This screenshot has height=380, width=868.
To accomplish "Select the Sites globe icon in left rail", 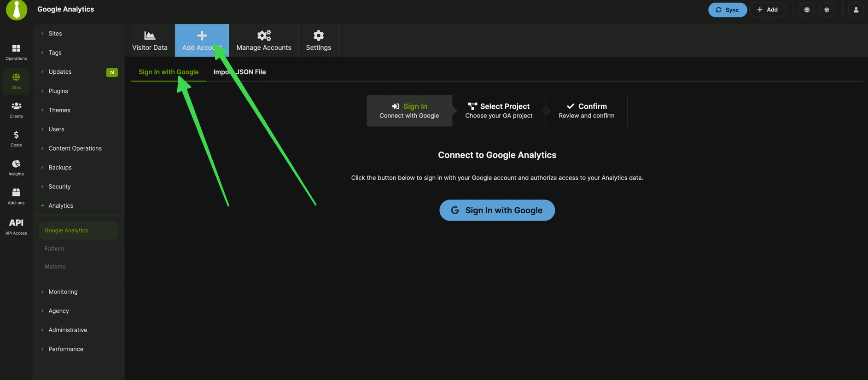I will coord(16,77).
